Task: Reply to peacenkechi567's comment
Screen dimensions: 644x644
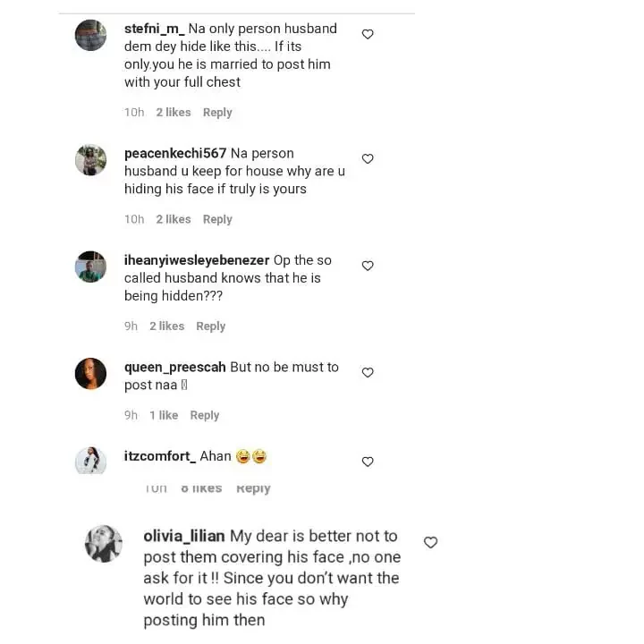Action: click(217, 219)
